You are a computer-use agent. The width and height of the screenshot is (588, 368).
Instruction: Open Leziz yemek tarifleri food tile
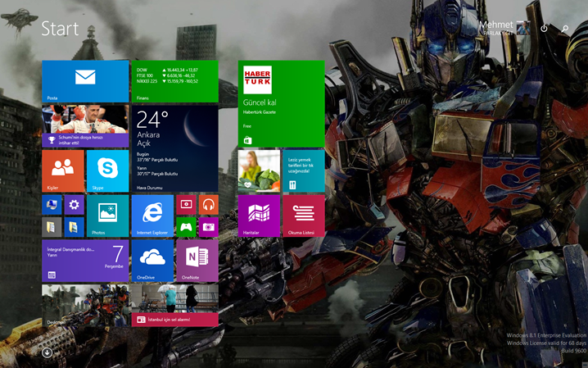(x=304, y=171)
